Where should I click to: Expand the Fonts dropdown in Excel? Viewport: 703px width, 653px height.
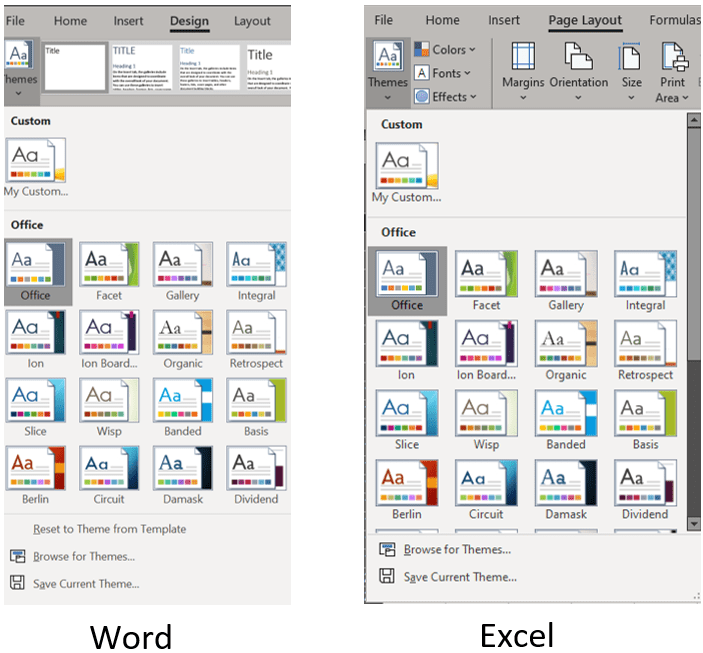point(446,73)
